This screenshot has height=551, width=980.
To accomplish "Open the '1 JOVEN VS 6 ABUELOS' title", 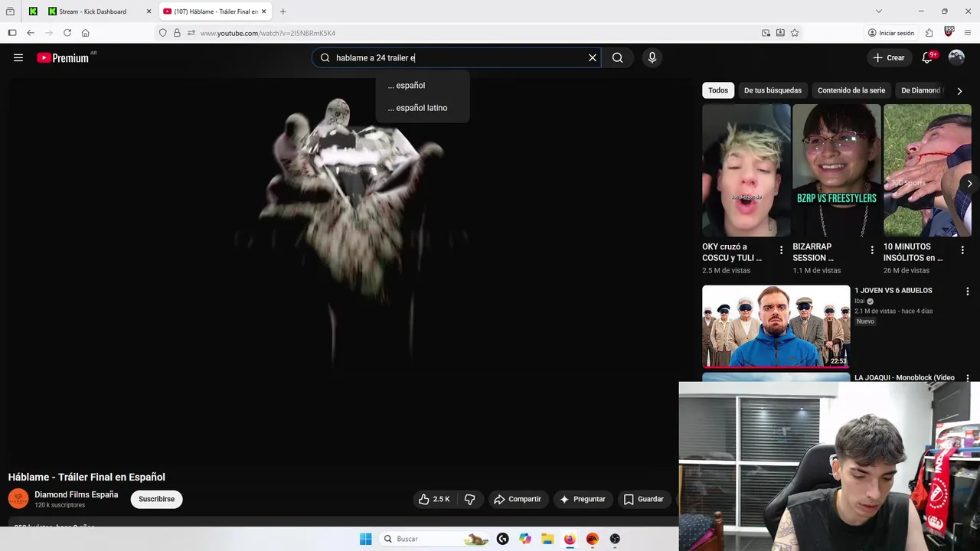I will click(x=893, y=291).
